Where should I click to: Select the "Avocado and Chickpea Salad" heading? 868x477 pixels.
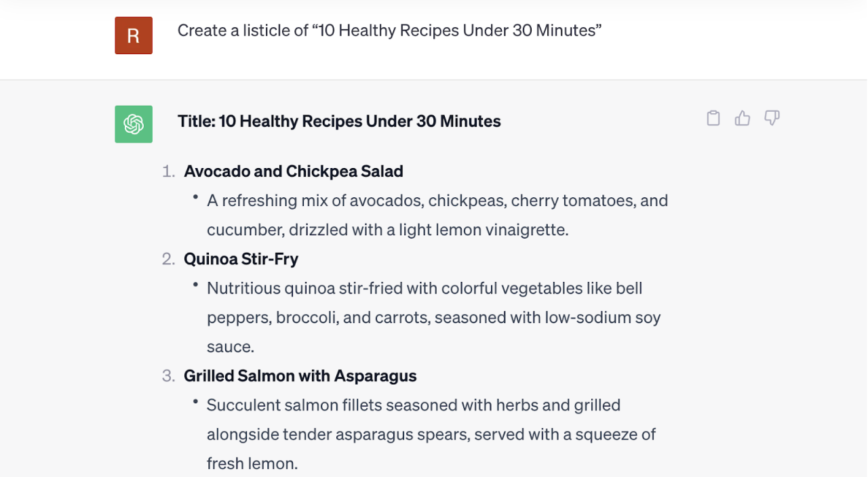[x=293, y=171]
